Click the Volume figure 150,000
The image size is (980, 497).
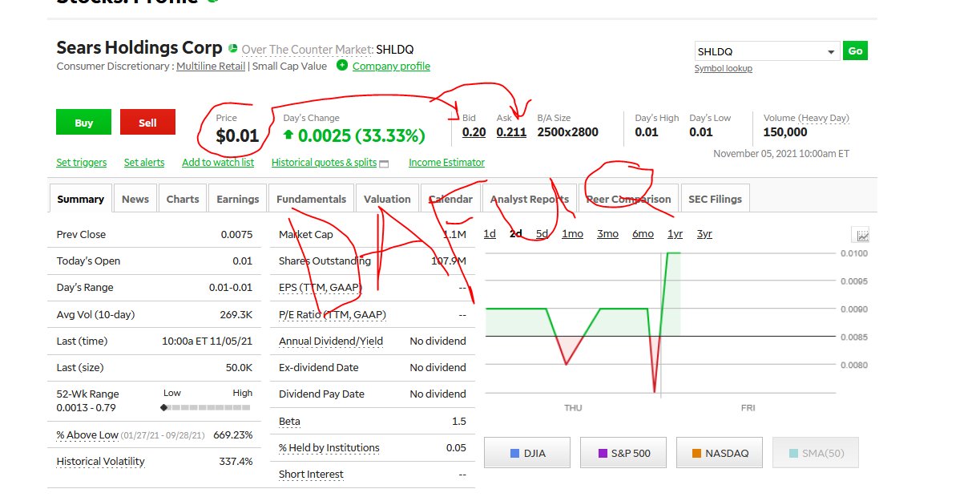(x=785, y=132)
